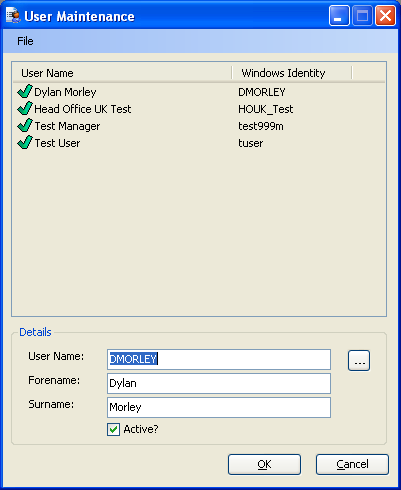Sort by the User Name column header
The image size is (401, 490).
point(122,73)
